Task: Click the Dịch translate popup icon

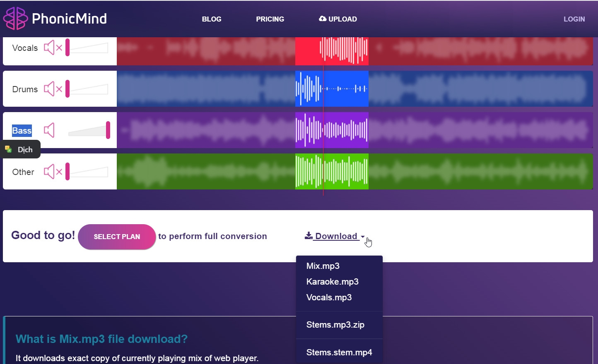Action: pos(8,149)
